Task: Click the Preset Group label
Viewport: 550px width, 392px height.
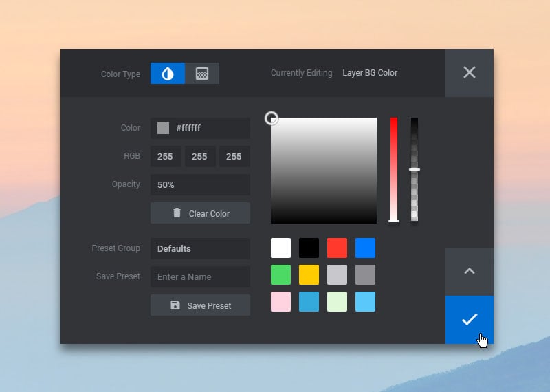Action: coord(115,248)
